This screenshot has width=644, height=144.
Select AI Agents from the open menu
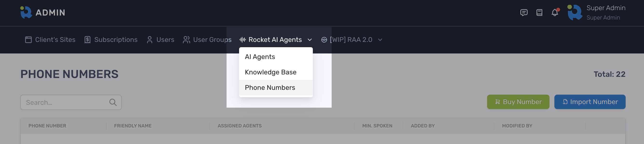(x=260, y=57)
